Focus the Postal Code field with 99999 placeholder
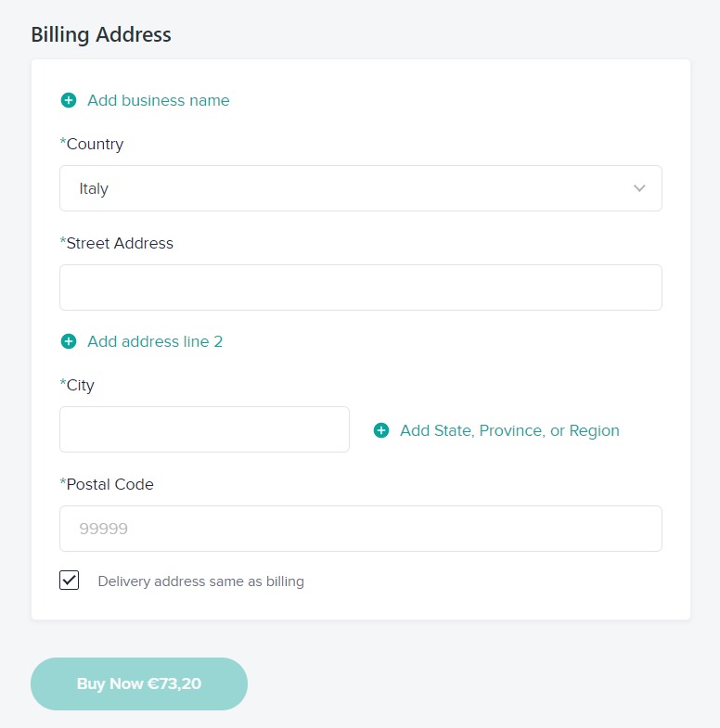720x728 pixels. tap(361, 529)
